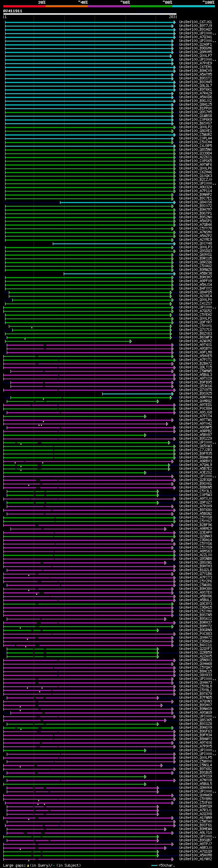Select UniRef100_Q1WBS8 label
The width and height of the screenshot is (218, 868).
point(196,116)
